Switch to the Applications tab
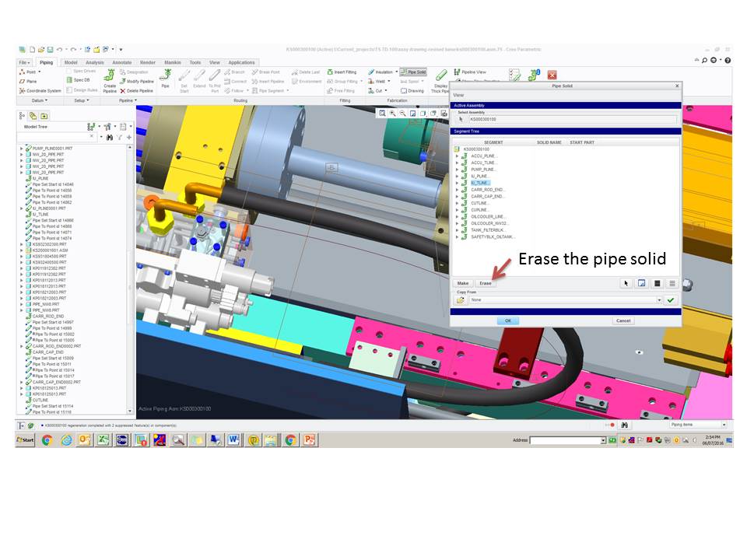Image resolution: width=747 pixels, height=560 pixels. coord(241,62)
